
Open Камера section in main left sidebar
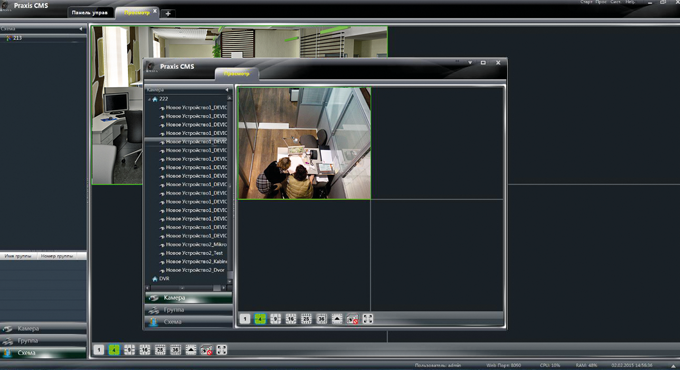coord(43,329)
